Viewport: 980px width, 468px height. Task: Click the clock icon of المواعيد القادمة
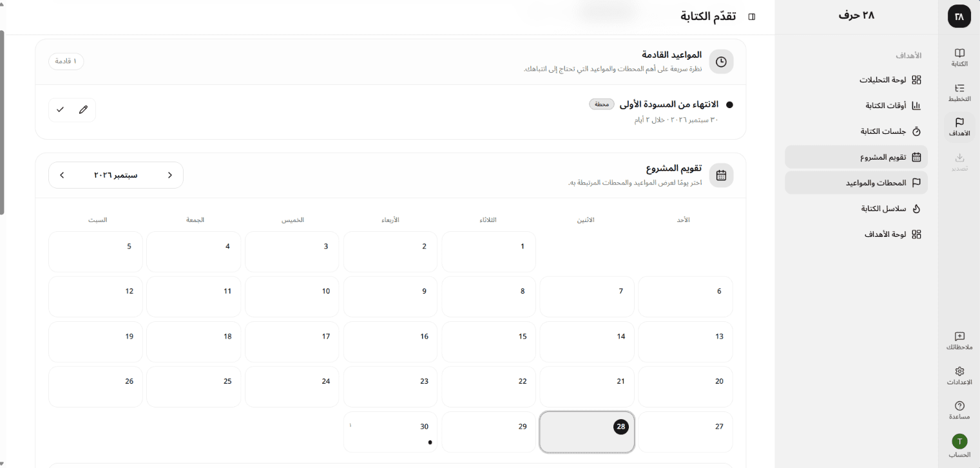coord(721,62)
